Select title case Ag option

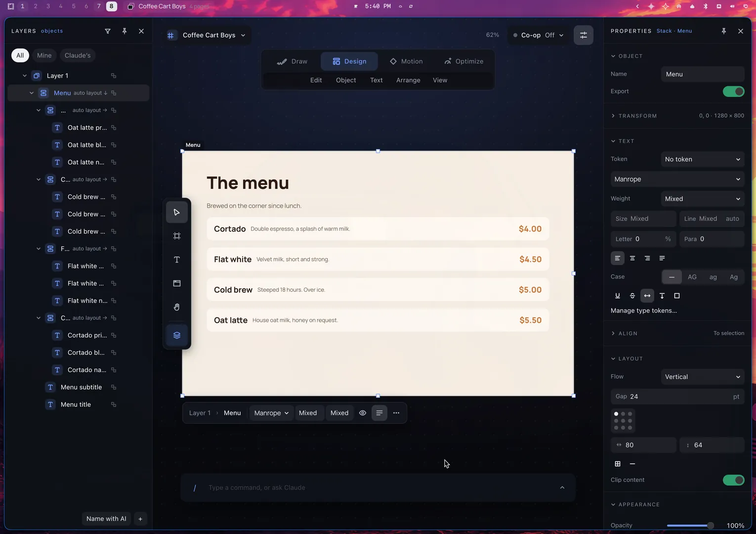point(734,277)
